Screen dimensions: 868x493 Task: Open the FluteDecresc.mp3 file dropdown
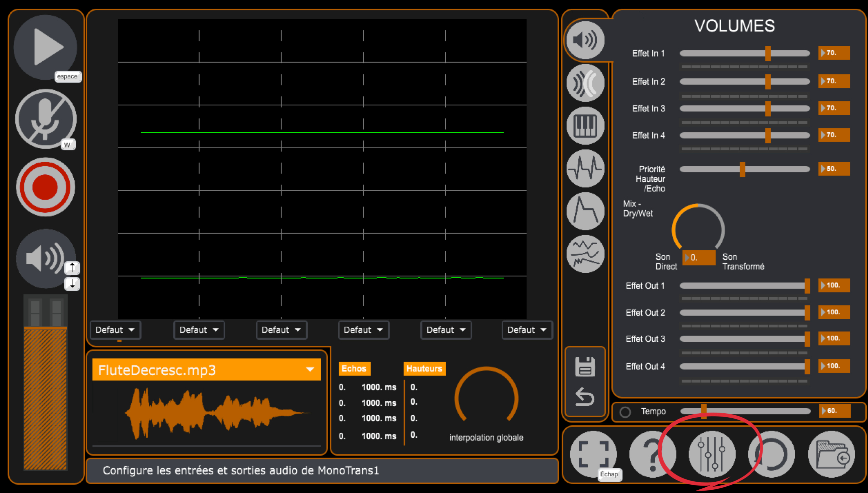click(206, 369)
